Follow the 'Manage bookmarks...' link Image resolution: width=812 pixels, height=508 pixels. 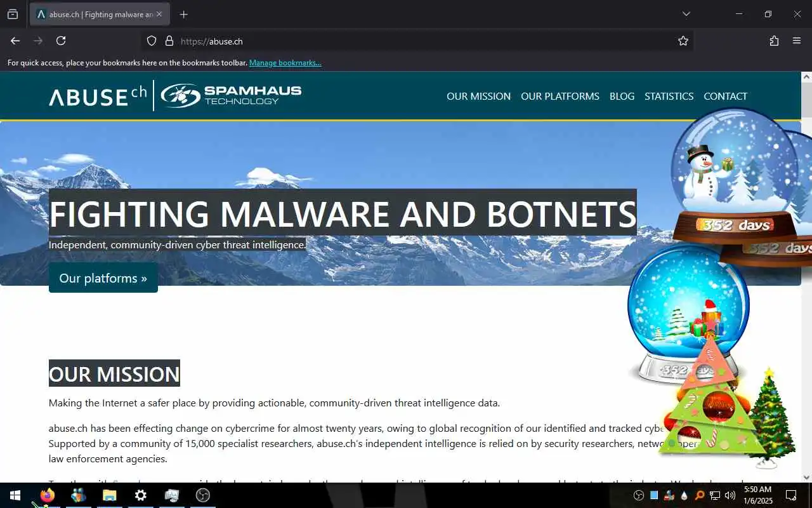pos(285,63)
